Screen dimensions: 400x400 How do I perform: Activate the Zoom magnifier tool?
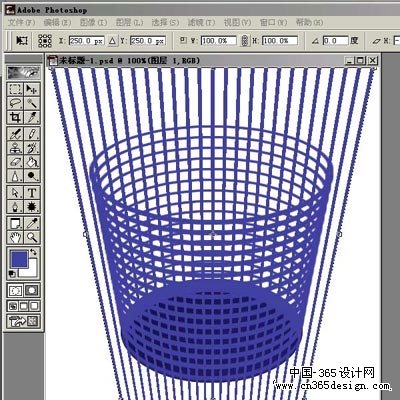point(32,237)
